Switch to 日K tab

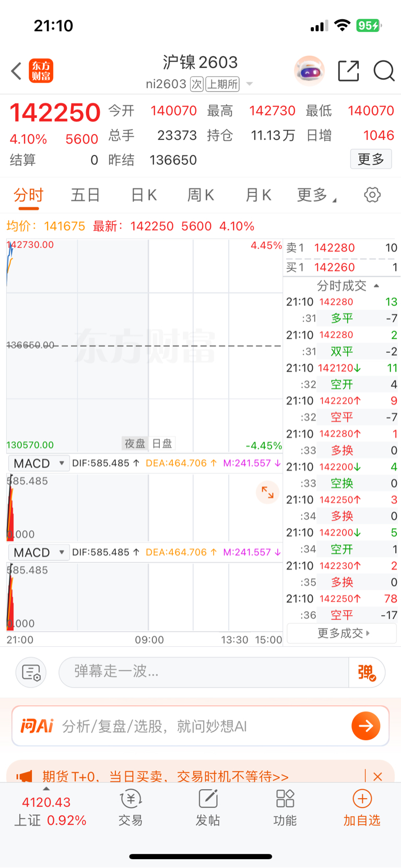(144, 195)
